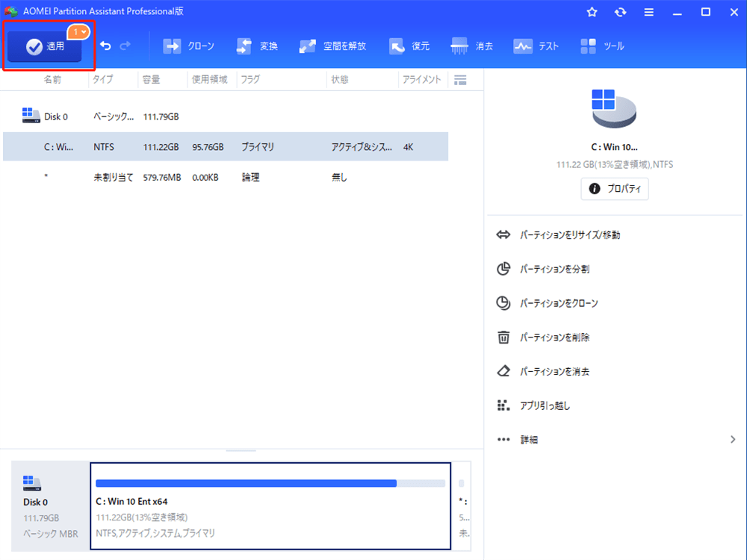Screen dimensions: 747x560
Task: Click the Disk 0 icon in partition list
Action: click(31, 116)
